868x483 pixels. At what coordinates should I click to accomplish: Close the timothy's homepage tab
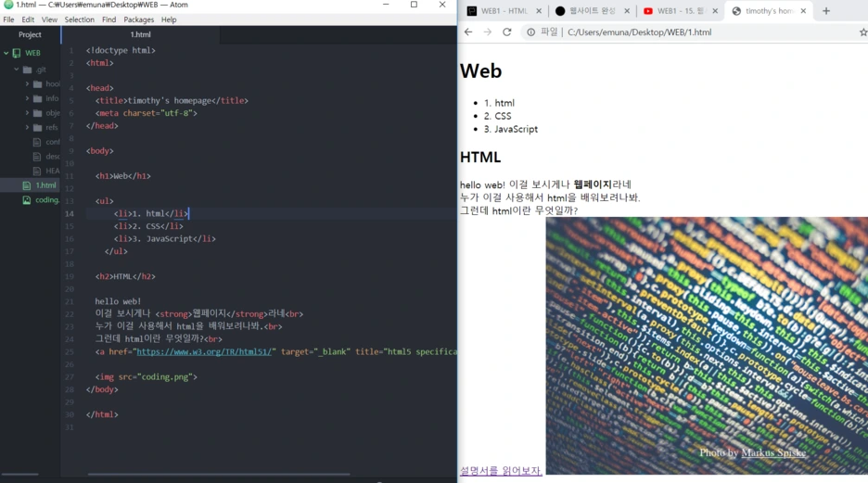(x=803, y=10)
